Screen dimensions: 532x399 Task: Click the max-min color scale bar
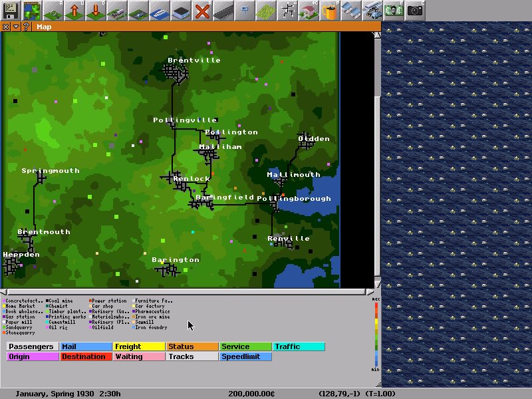(x=376, y=334)
